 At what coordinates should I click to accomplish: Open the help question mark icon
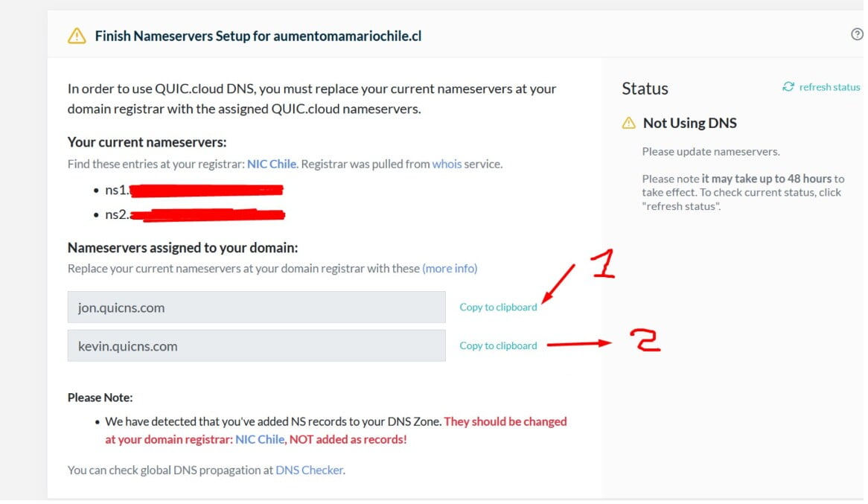pyautogui.click(x=856, y=34)
